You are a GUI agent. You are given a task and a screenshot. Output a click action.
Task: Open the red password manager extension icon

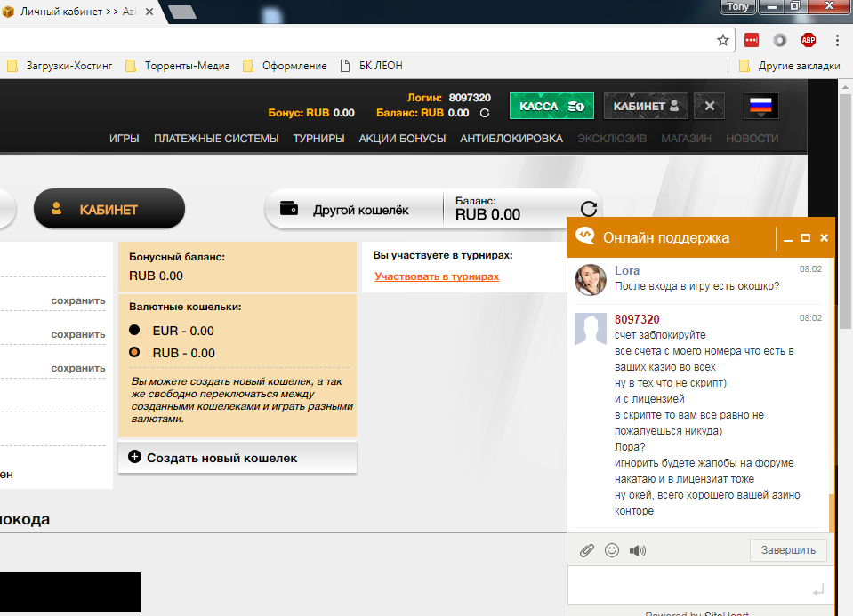752,40
